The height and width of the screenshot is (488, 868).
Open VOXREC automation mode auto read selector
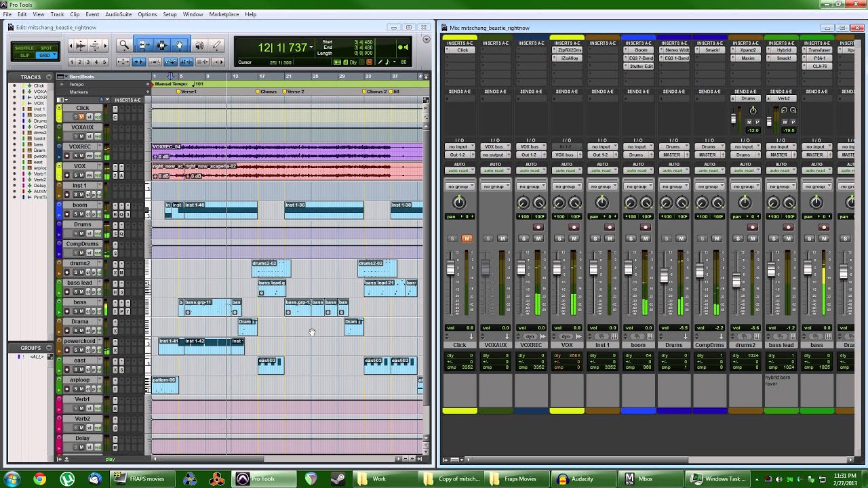click(x=531, y=170)
